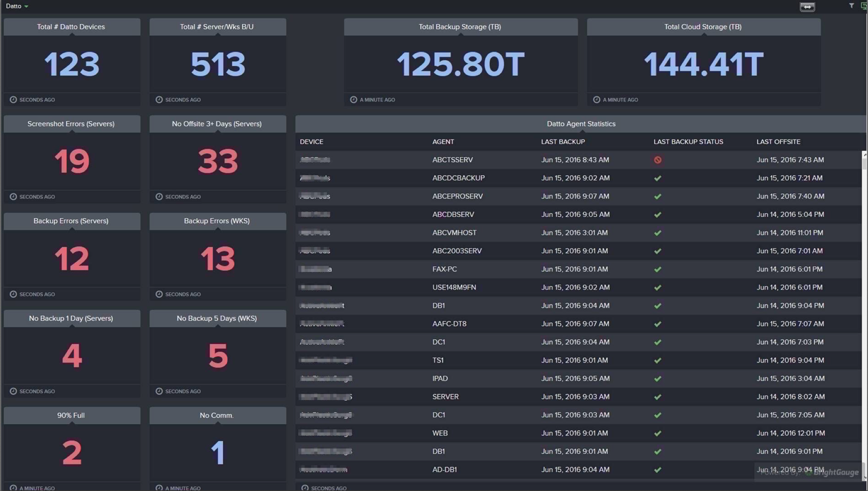Click the clock icon under No Backup 1 Day

pyautogui.click(x=13, y=391)
